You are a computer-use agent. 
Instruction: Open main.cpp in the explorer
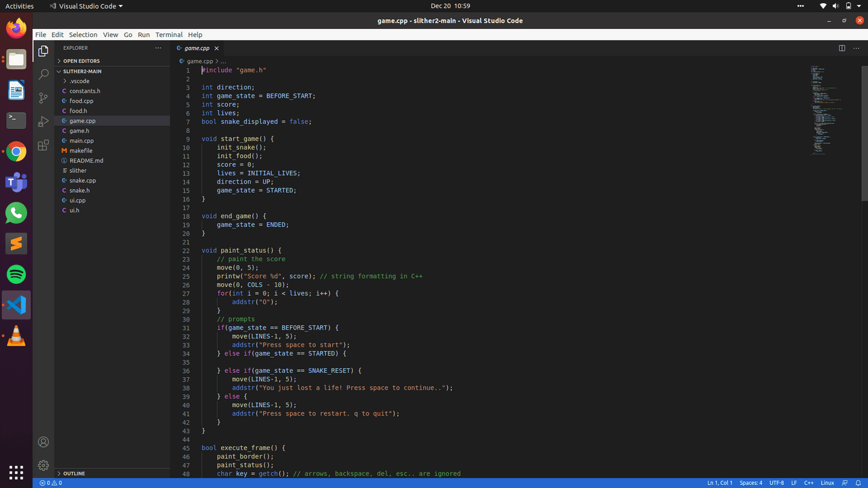pyautogui.click(x=112, y=140)
